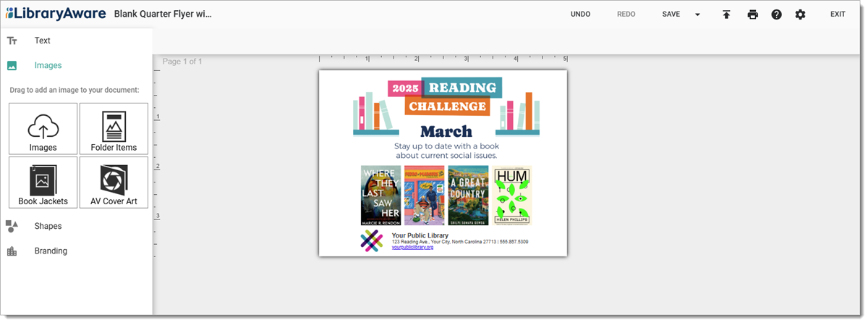
Task: Open the Branding sidebar icon
Action: click(x=12, y=251)
